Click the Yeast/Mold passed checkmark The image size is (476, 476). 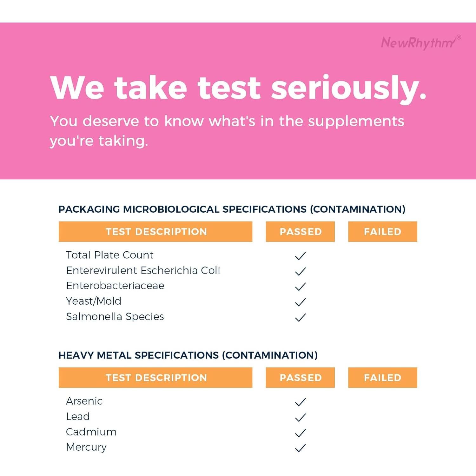click(300, 302)
